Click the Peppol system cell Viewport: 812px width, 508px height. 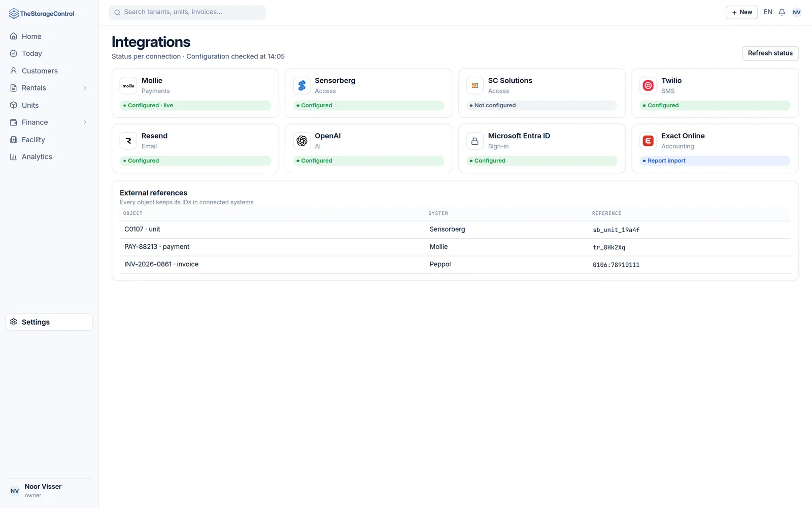coord(440,264)
